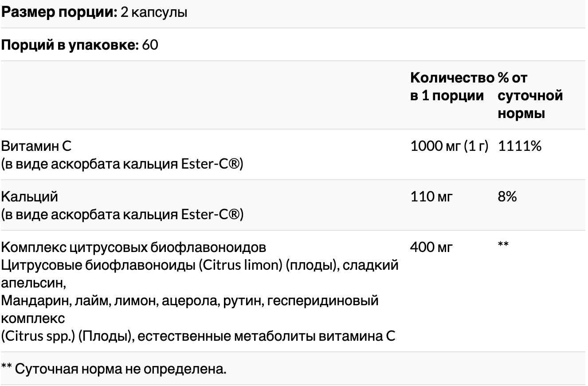Image resolution: width=588 pixels, height=386 pixels.
Task: Click the "Количество в 1 порции" column header
Action: click(x=451, y=87)
